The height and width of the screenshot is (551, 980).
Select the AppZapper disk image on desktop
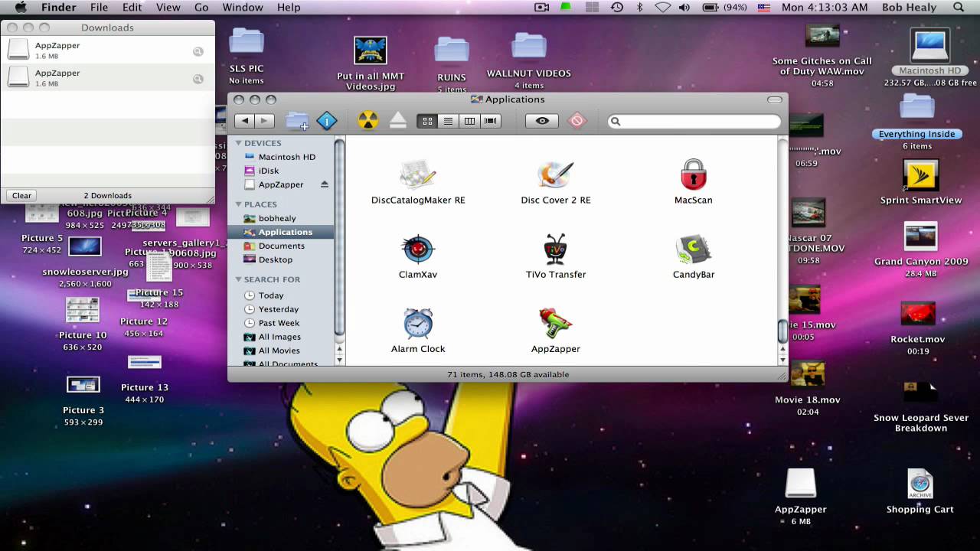(801, 484)
